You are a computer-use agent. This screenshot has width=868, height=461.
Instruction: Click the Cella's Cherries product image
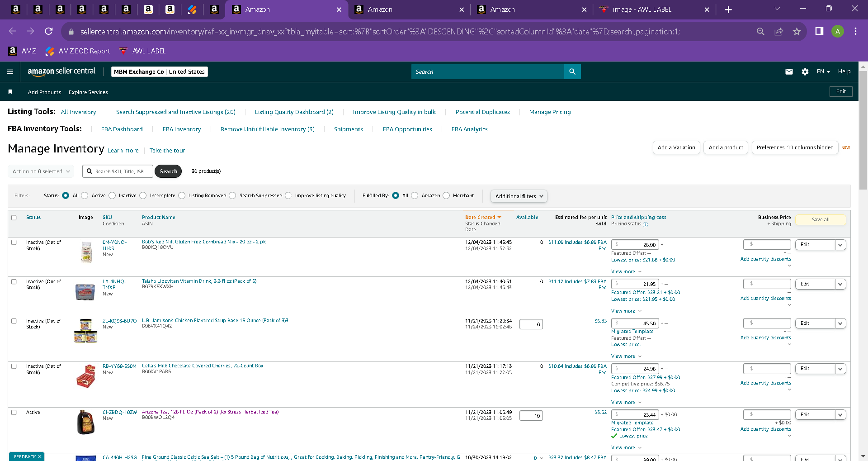tap(85, 376)
